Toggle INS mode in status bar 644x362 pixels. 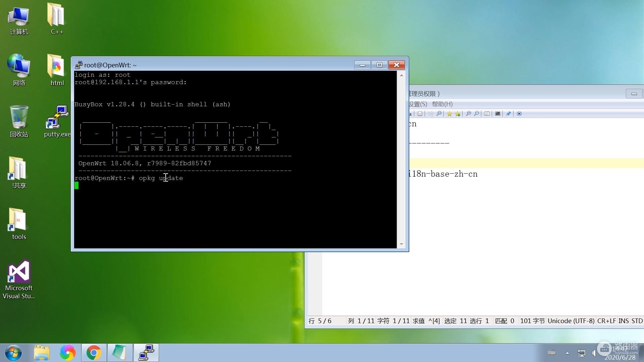click(624, 321)
